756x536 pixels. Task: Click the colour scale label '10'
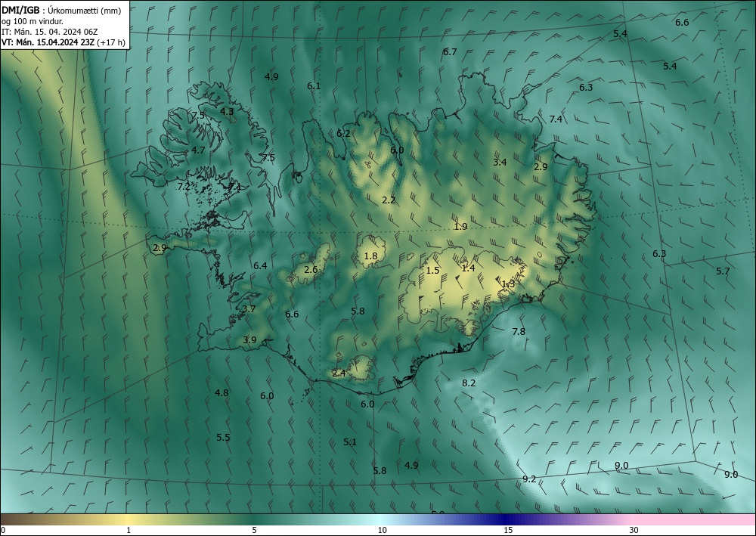[x=382, y=530]
